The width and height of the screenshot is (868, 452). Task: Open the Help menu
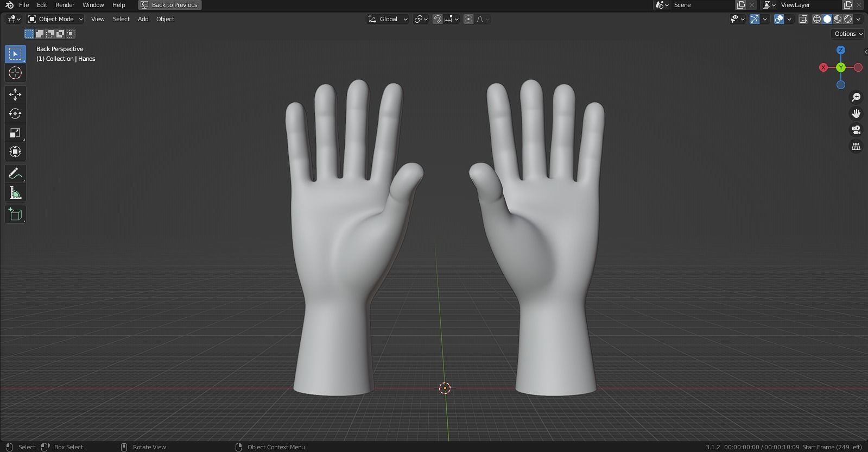pos(118,5)
